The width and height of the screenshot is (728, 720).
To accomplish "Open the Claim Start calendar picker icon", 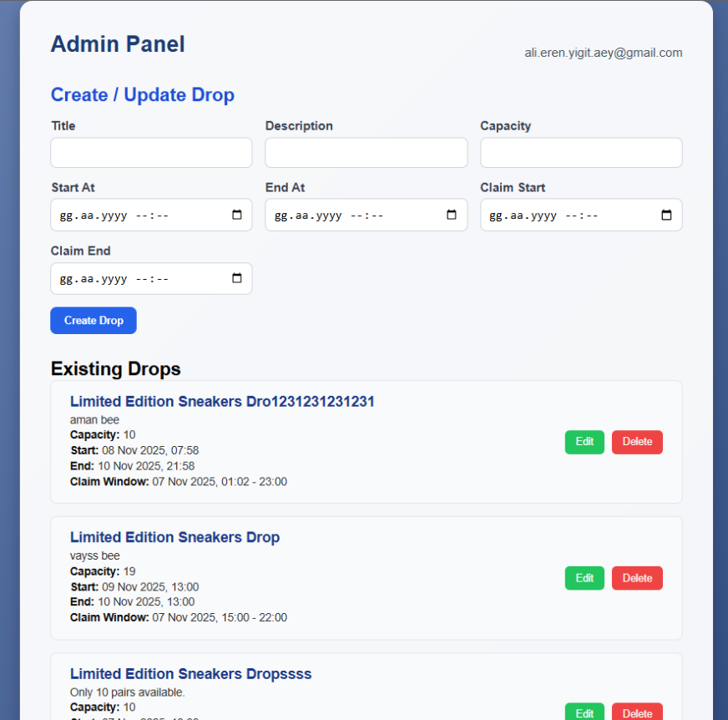I will (666, 215).
